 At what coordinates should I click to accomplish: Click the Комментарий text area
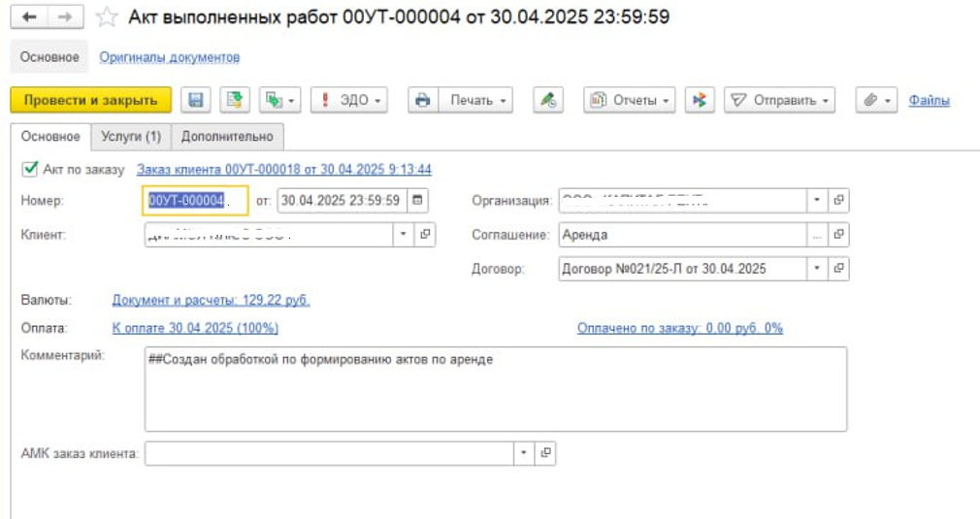pos(495,388)
